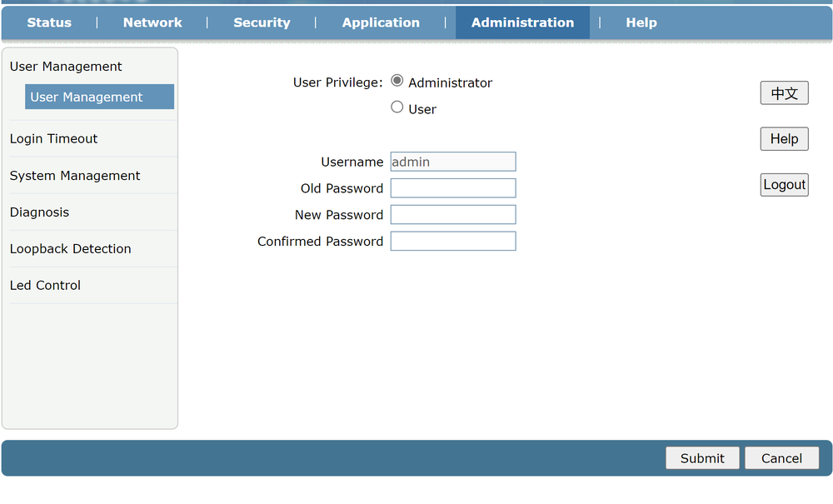Expand System Management in sidebar
Image resolution: width=833 pixels, height=504 pixels.
coord(75,176)
